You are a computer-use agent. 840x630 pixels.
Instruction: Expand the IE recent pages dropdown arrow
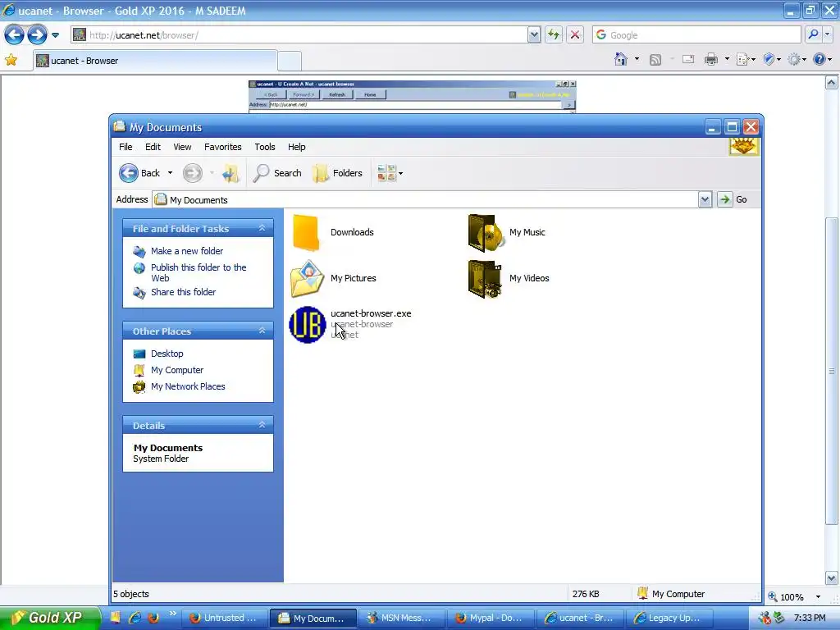(55, 35)
